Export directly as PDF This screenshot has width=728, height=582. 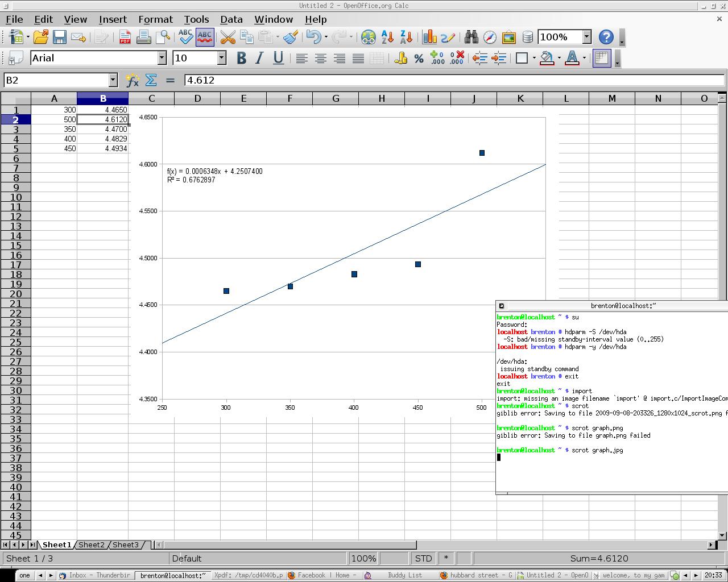(x=125, y=38)
